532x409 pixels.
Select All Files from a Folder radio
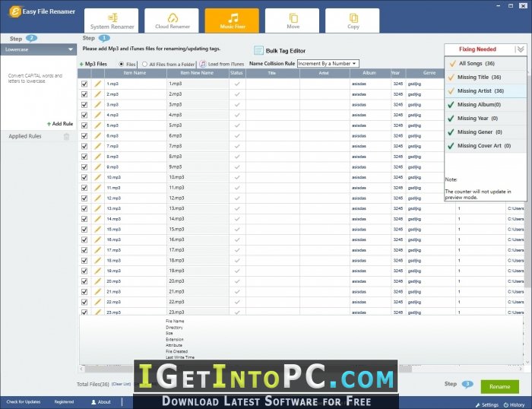tap(144, 64)
